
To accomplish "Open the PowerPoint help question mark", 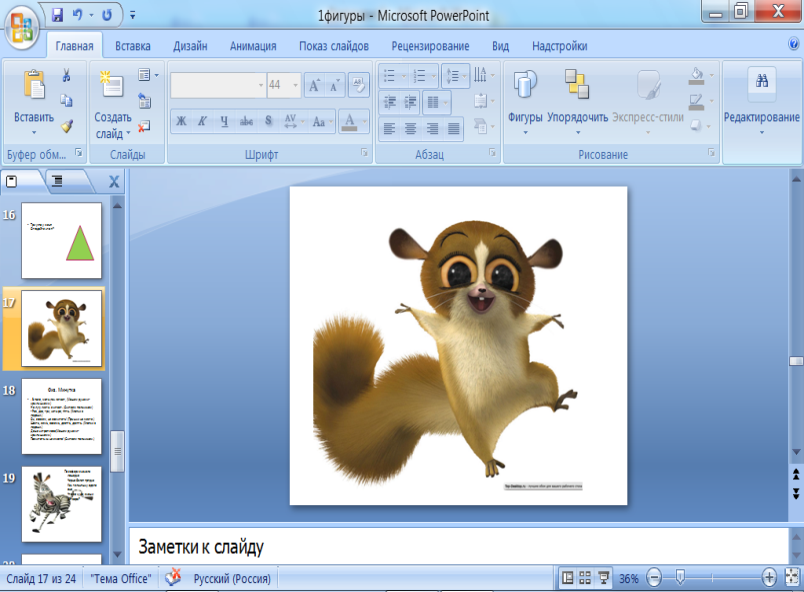I will click(x=794, y=45).
